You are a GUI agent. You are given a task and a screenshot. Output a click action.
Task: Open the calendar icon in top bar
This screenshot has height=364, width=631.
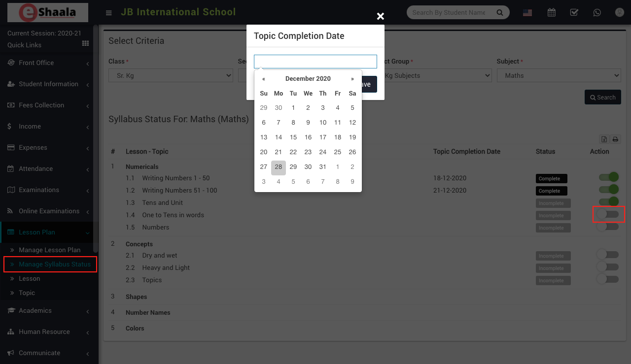pos(552,12)
